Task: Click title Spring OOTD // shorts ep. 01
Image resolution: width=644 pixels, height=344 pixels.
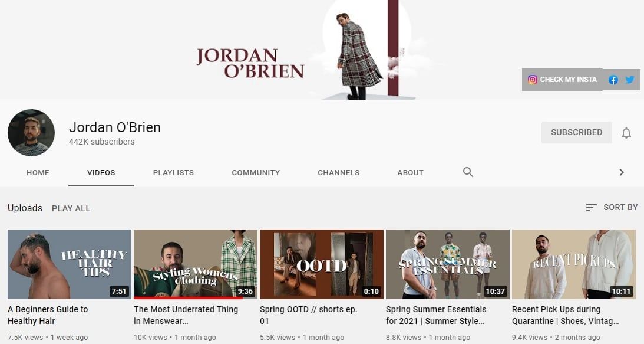Action: [308, 315]
